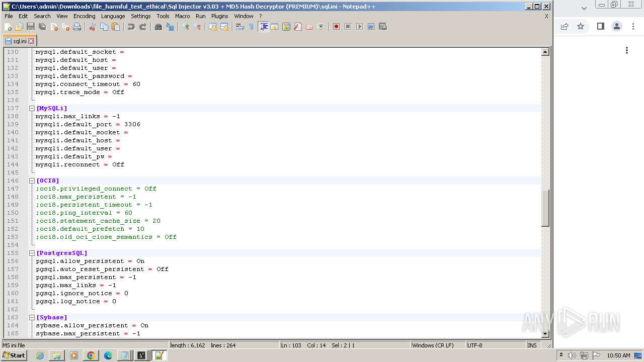This screenshot has height=362, width=644.
Task: Open a file using the toolbar folder icon
Action: [19, 27]
